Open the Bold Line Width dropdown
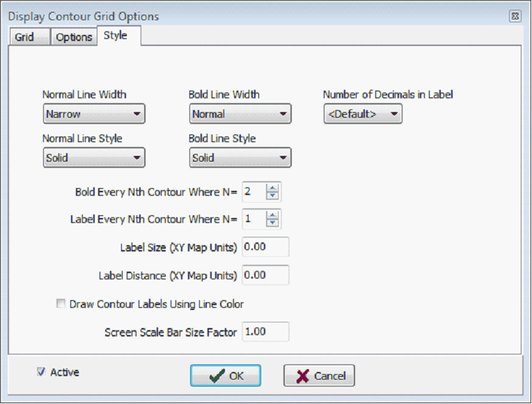The height and width of the screenshot is (404, 532). coord(240,114)
